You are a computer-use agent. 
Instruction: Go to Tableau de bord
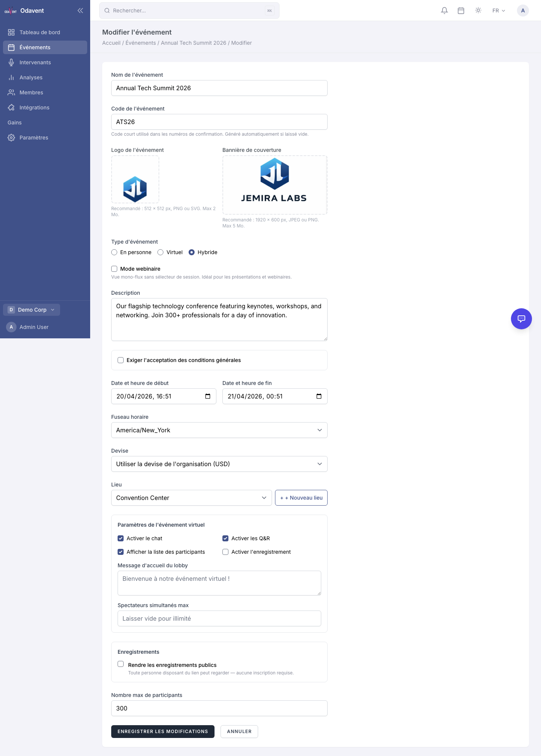(45, 32)
